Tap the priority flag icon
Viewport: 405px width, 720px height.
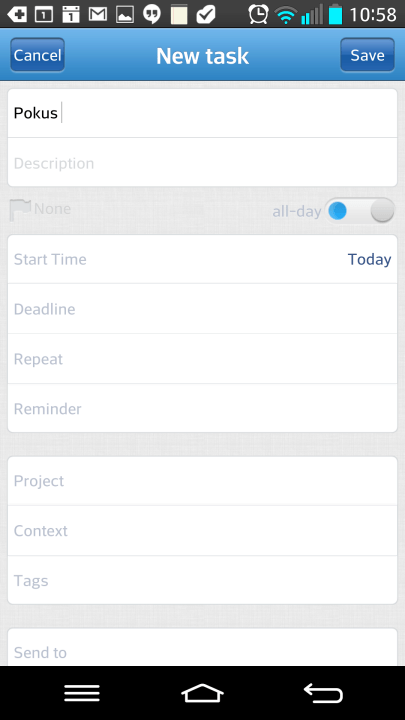click(x=20, y=210)
